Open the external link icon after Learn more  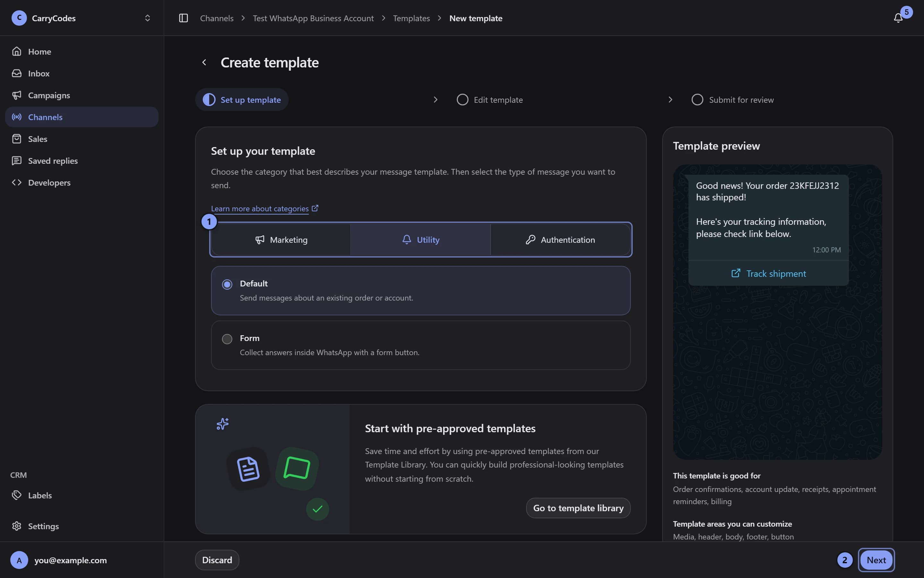pos(315,208)
